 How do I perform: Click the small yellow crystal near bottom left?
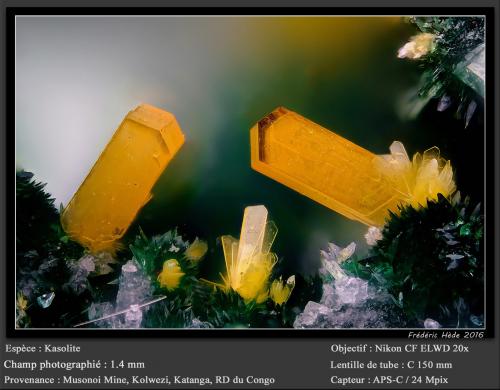[x=170, y=274]
